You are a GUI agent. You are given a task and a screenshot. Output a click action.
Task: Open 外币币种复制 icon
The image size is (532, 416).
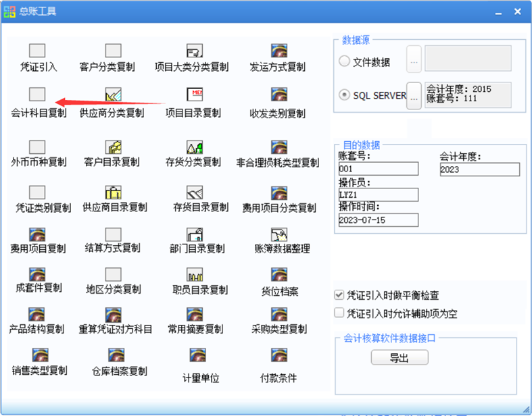pos(37,147)
